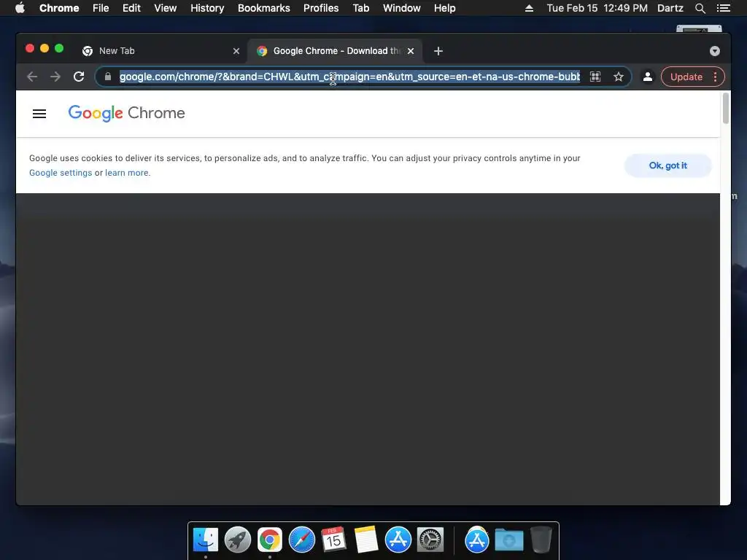Open the Profiles menu
This screenshot has width=747, height=560.
click(x=321, y=8)
